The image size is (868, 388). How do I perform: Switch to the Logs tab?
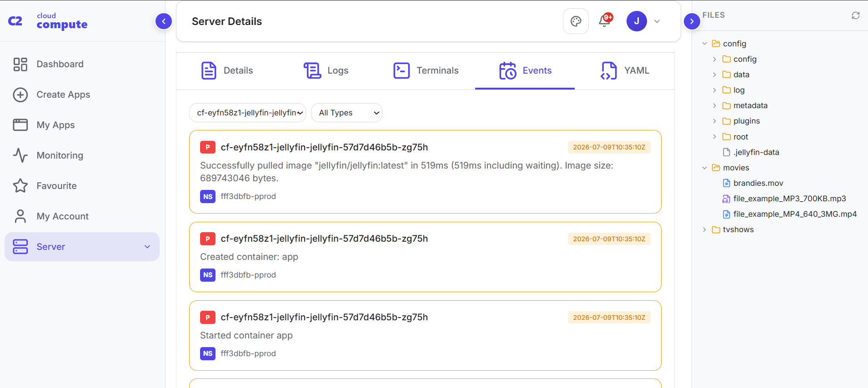(x=326, y=70)
